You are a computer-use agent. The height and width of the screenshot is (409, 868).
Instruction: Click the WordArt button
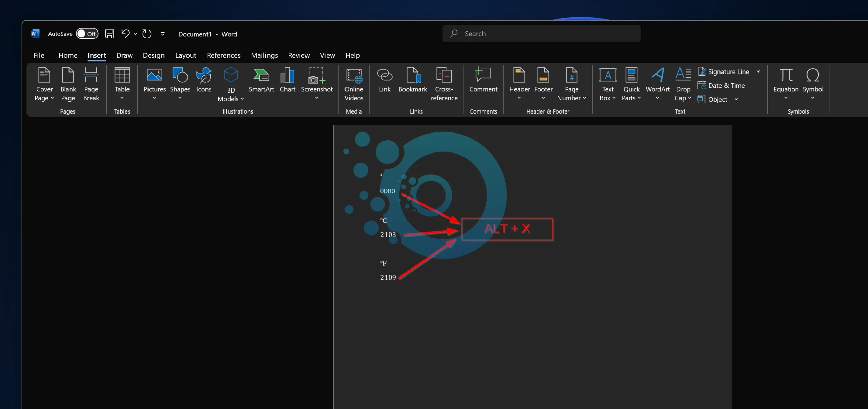point(657,84)
